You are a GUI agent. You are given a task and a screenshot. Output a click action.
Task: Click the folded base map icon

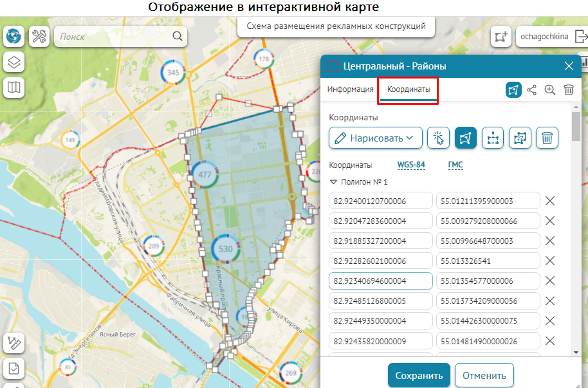click(x=14, y=87)
